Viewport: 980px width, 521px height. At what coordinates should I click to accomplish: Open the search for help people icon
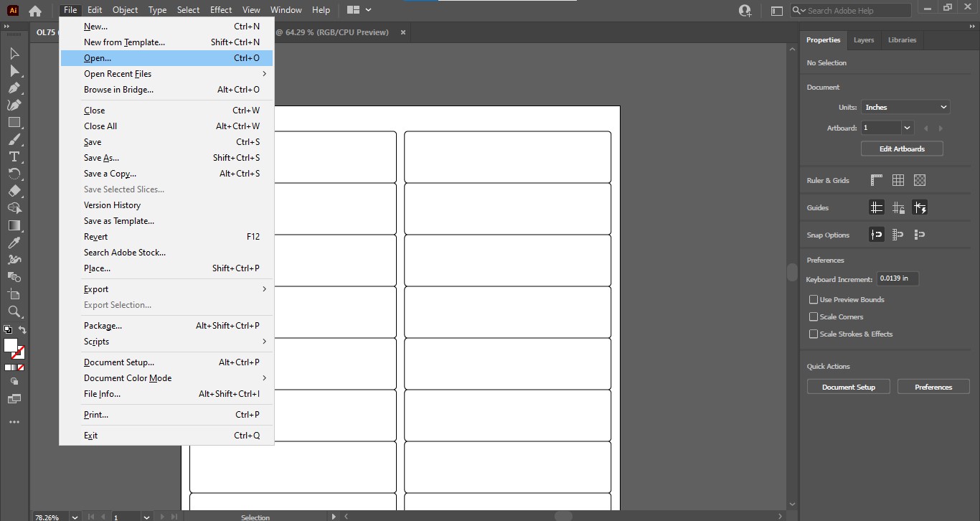click(745, 11)
